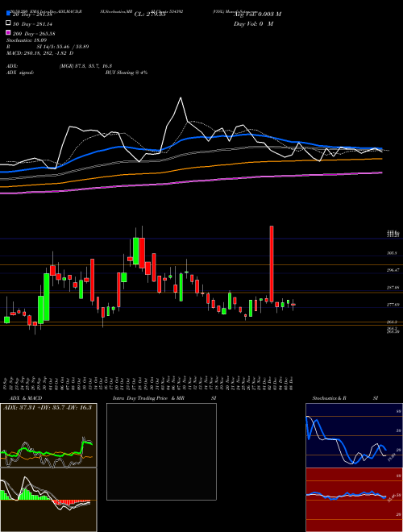The height and width of the screenshot is (532, 403).
Task: Click the '287.08' price axis label
Action: click(x=393, y=288)
